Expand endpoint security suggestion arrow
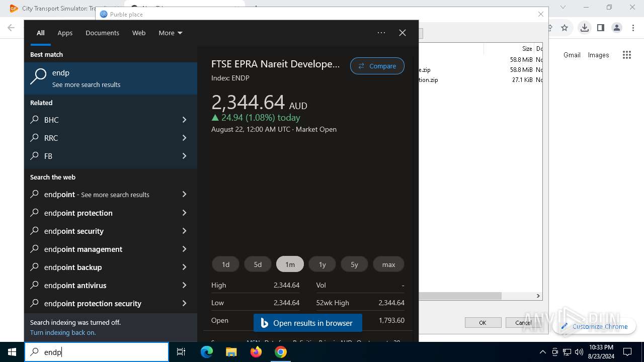644x362 pixels. [184, 231]
